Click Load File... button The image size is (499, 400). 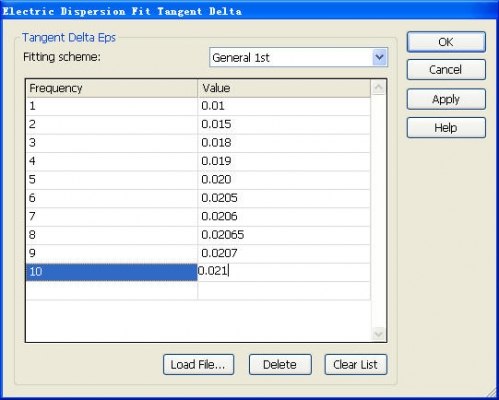(198, 365)
